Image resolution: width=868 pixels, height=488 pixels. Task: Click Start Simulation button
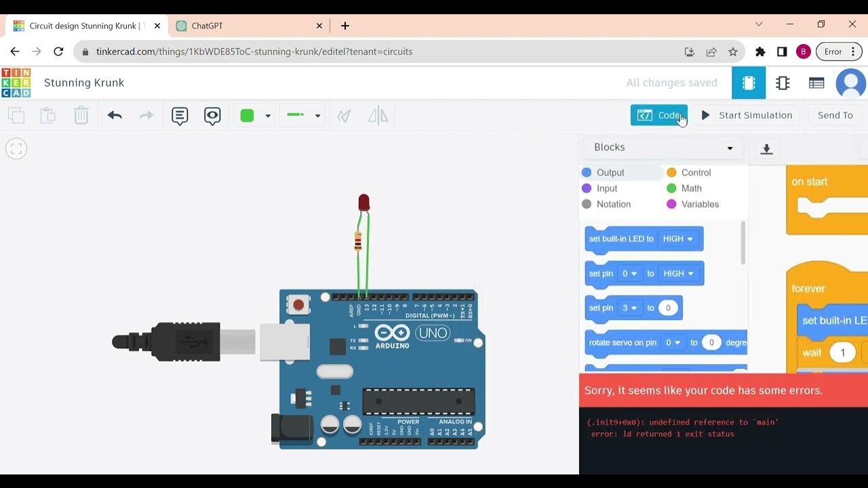click(x=746, y=115)
